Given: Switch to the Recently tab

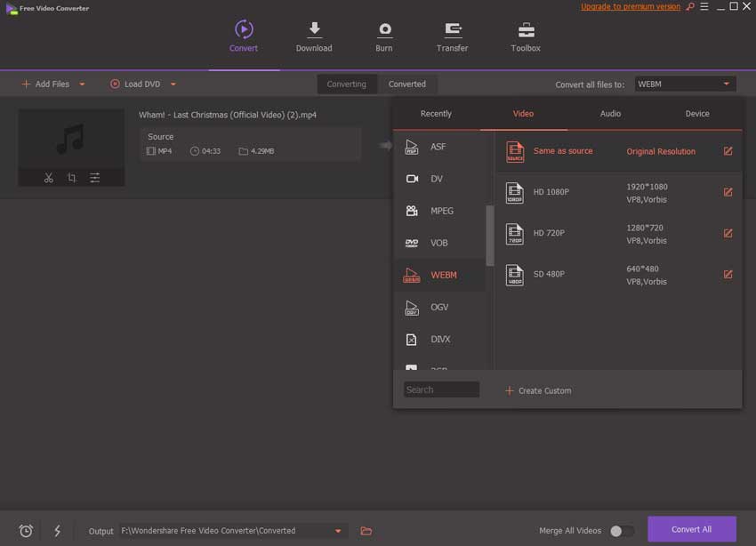Looking at the screenshot, I should pyautogui.click(x=436, y=114).
